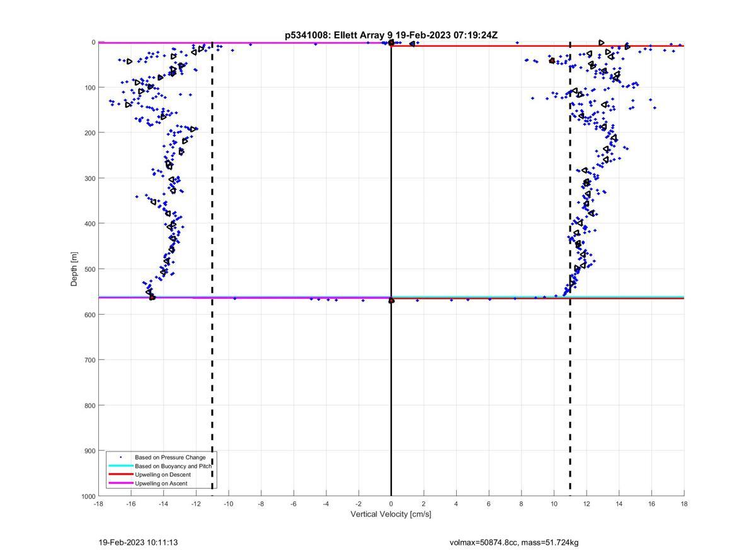The height and width of the screenshot is (558, 756).
Task: Click the 10 velocity tick label
Action: 554,504
